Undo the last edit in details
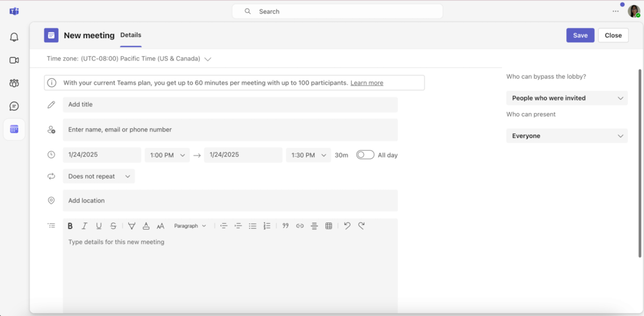644x316 pixels. pyautogui.click(x=347, y=225)
